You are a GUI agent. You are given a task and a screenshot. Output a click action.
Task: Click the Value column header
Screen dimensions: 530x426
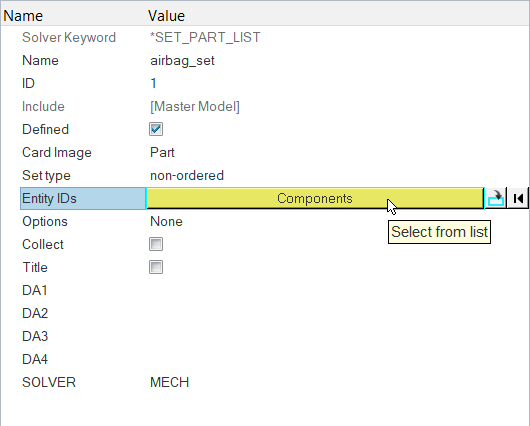[x=167, y=16]
